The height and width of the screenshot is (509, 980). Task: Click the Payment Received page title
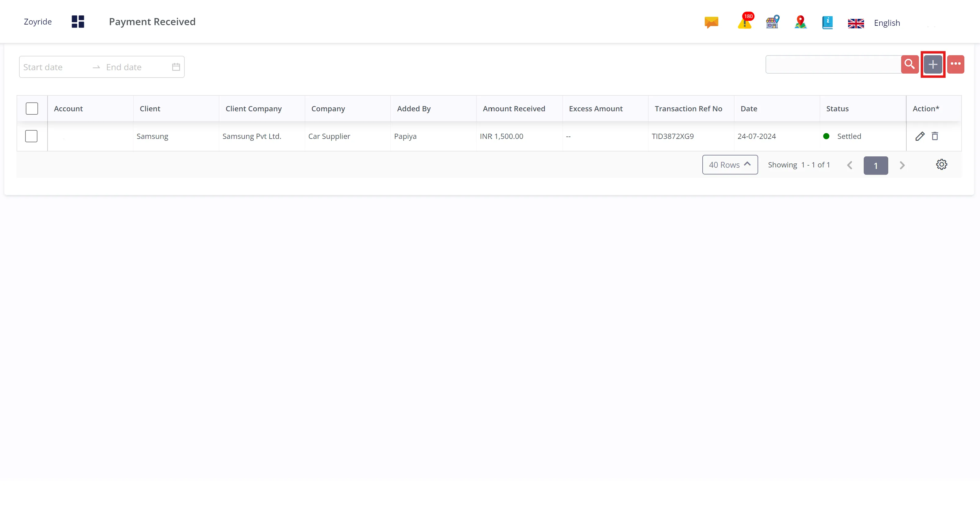tap(152, 22)
